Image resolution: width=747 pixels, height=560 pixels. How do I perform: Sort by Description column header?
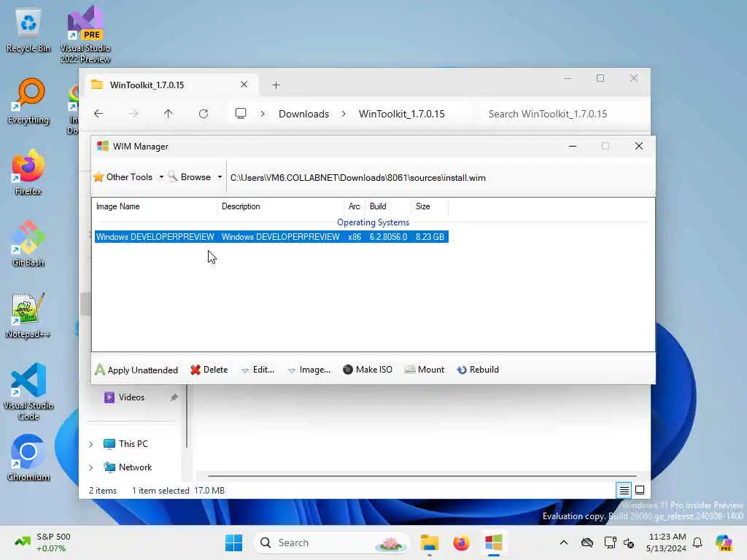pos(281,206)
